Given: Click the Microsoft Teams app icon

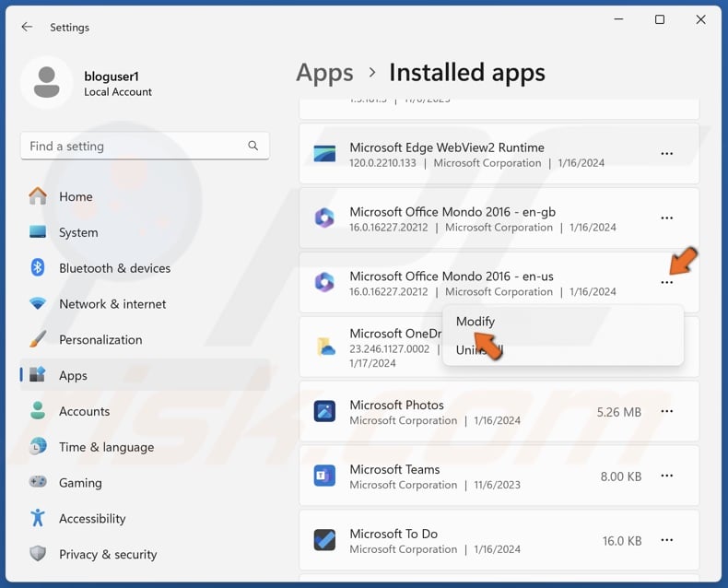Looking at the screenshot, I should point(324,476).
